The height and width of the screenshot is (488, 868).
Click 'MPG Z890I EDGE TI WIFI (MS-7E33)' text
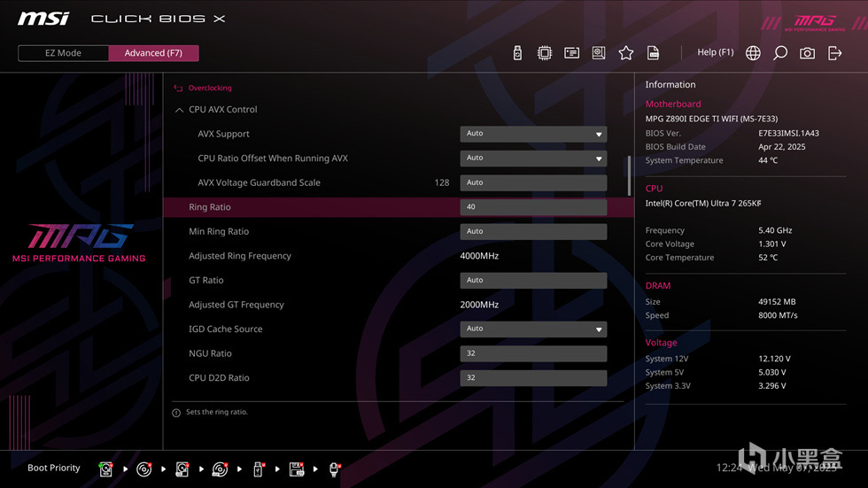(x=711, y=119)
